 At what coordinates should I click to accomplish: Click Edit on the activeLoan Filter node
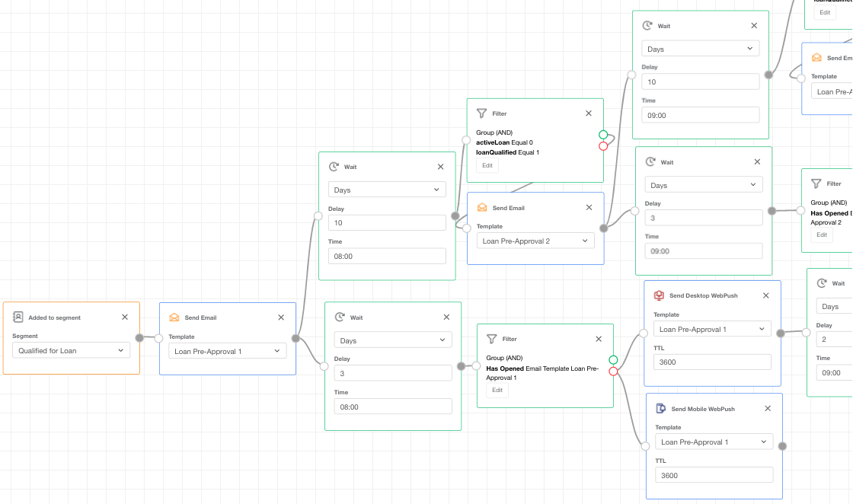point(487,166)
